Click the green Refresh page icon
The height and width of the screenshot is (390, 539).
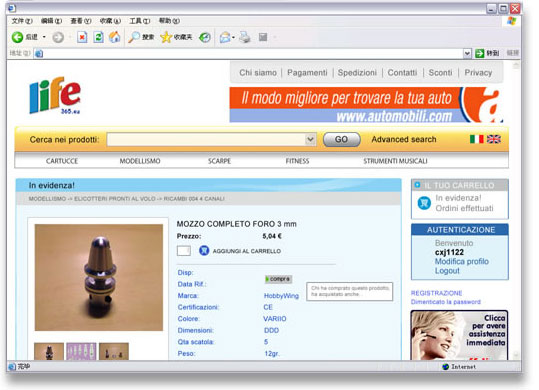click(98, 37)
